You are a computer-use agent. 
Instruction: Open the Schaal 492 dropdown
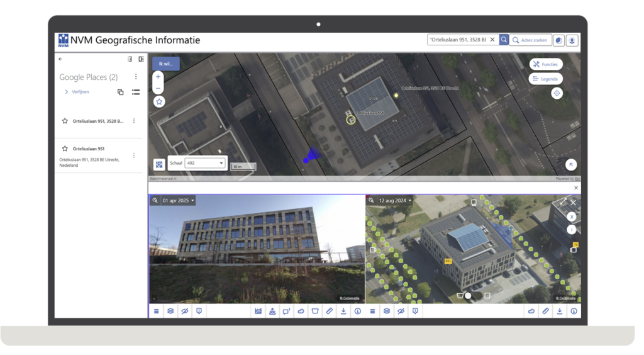coord(205,163)
